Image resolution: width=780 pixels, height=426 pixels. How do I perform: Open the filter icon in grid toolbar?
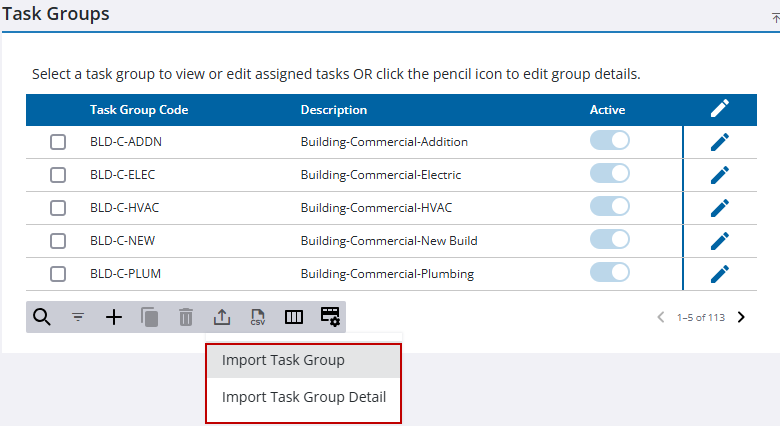pyautogui.click(x=78, y=317)
